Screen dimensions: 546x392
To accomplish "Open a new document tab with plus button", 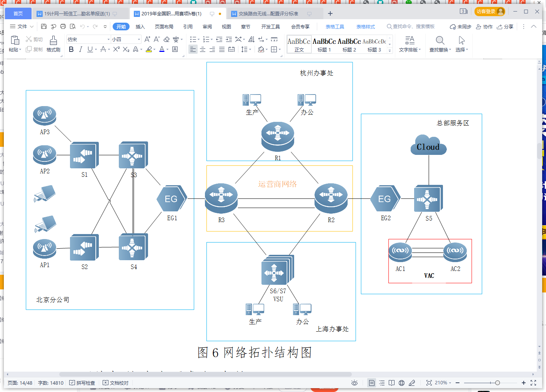I will (330, 13).
